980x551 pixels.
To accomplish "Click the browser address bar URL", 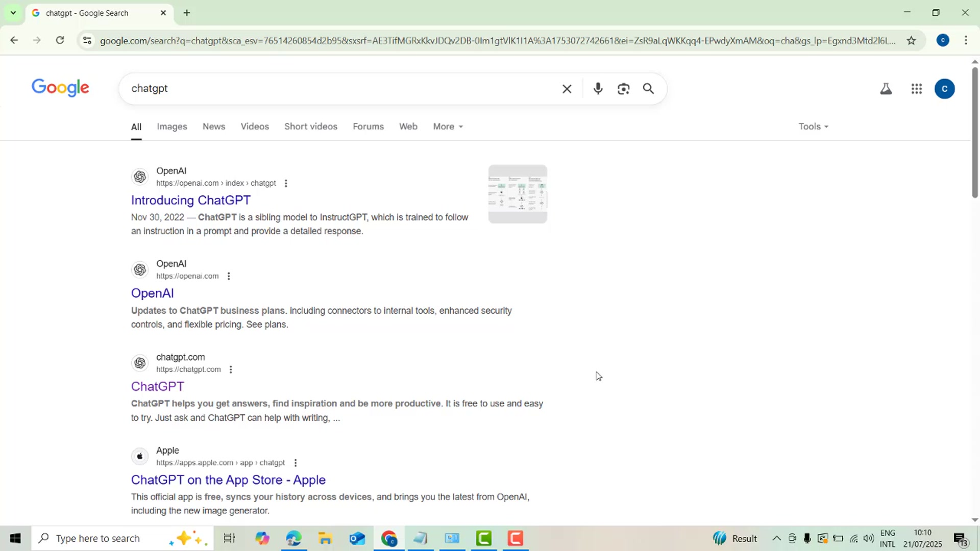I will [498, 40].
